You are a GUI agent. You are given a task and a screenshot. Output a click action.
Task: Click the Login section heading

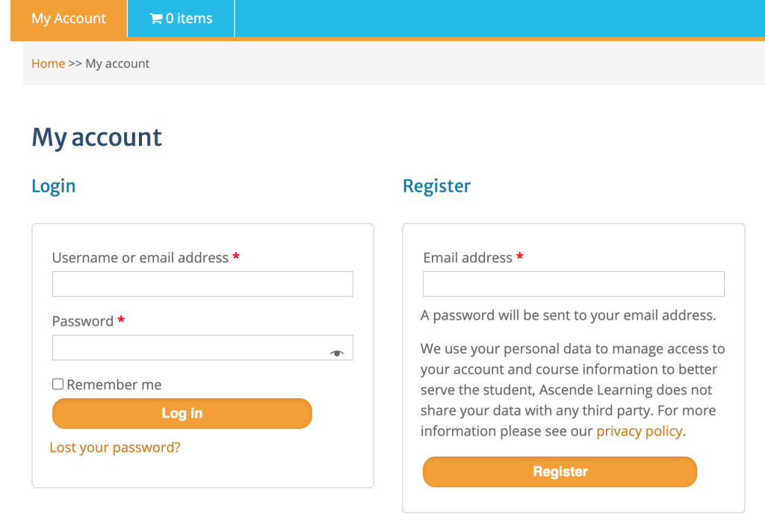[54, 186]
